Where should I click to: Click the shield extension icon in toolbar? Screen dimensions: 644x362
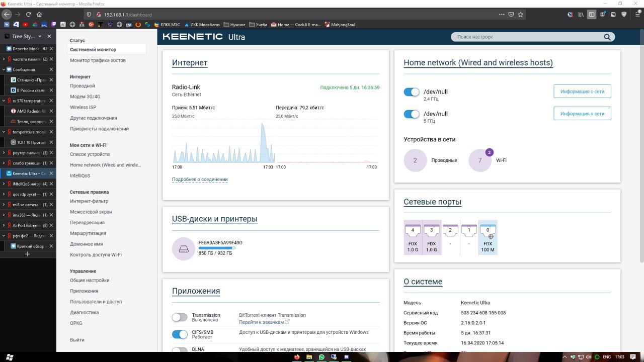[624, 15]
